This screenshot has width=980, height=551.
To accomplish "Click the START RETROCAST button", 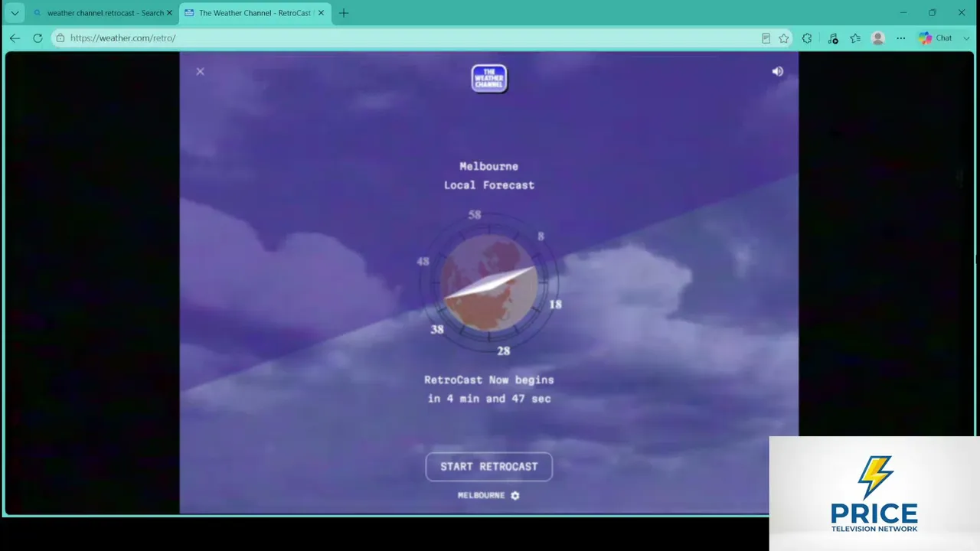I will point(489,466).
